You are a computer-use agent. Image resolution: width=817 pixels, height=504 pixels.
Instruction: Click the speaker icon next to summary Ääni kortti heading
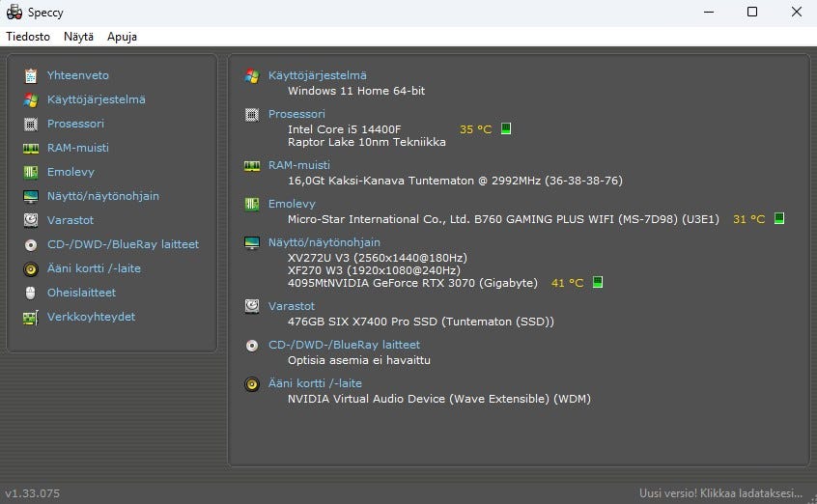tap(252, 384)
